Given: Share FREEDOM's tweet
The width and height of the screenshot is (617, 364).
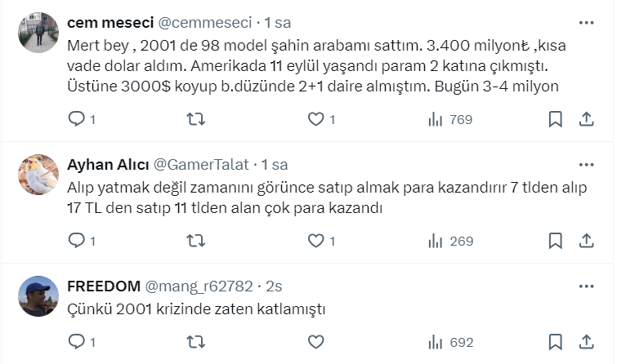Looking at the screenshot, I should (586, 342).
